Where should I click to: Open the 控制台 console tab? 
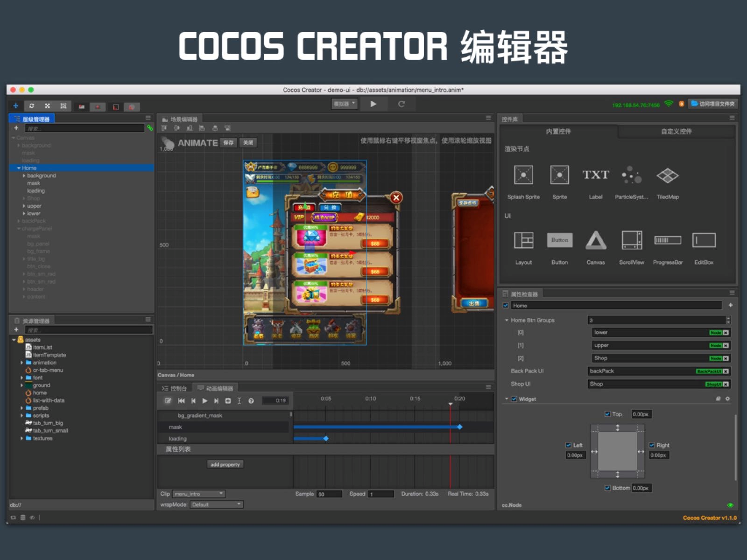174,388
